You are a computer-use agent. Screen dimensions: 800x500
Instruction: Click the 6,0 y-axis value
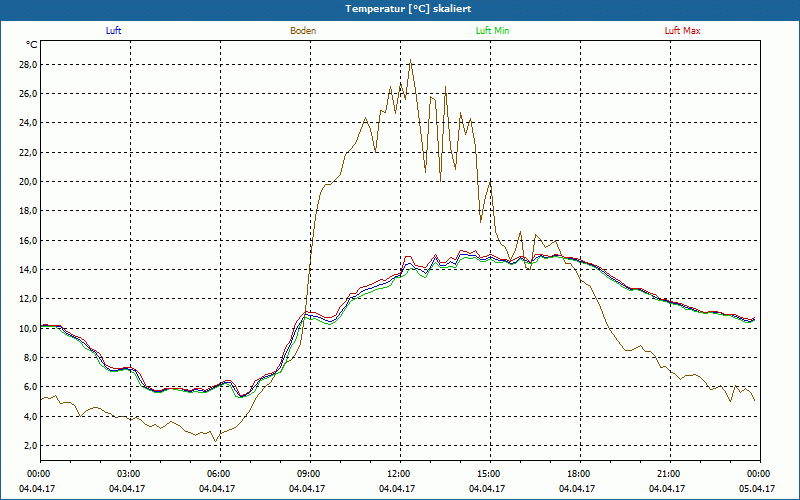click(31, 387)
